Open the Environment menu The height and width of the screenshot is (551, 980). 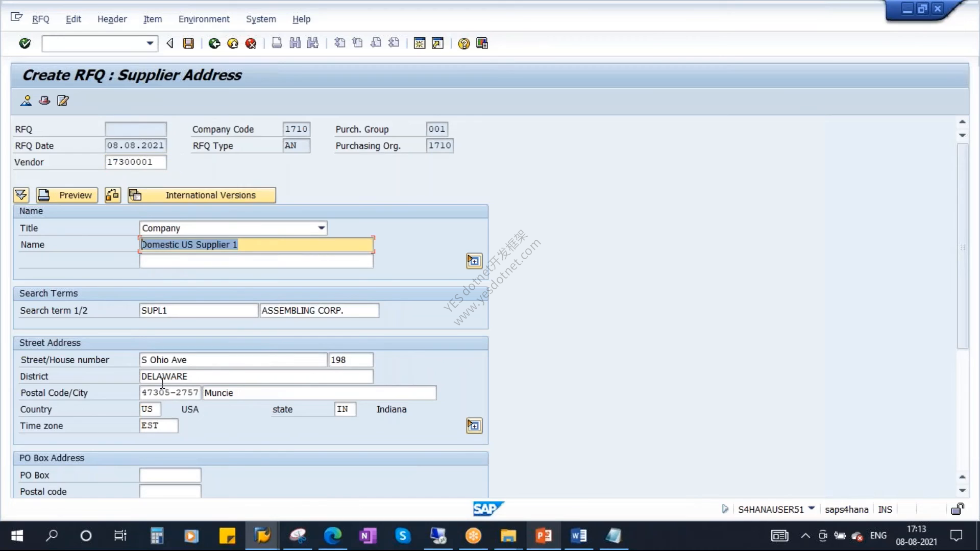coord(204,19)
